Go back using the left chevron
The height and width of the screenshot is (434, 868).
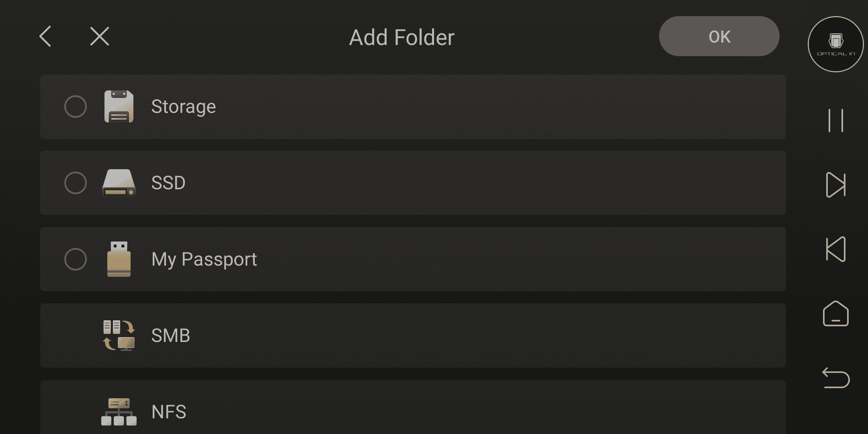click(x=45, y=37)
